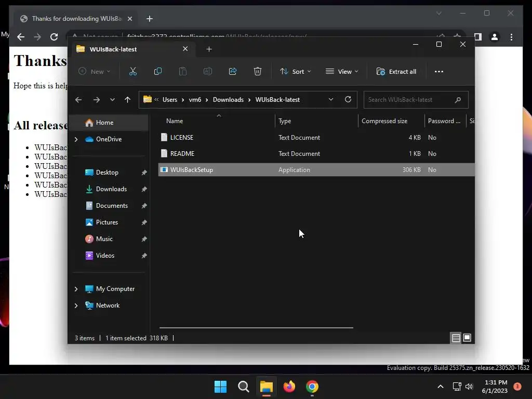Click vm6 in the address breadcrumb
Image resolution: width=532 pixels, height=399 pixels.
[x=195, y=100]
